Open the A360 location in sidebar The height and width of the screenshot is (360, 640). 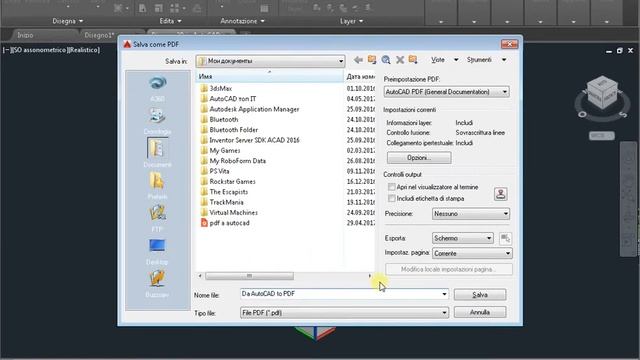(158, 88)
